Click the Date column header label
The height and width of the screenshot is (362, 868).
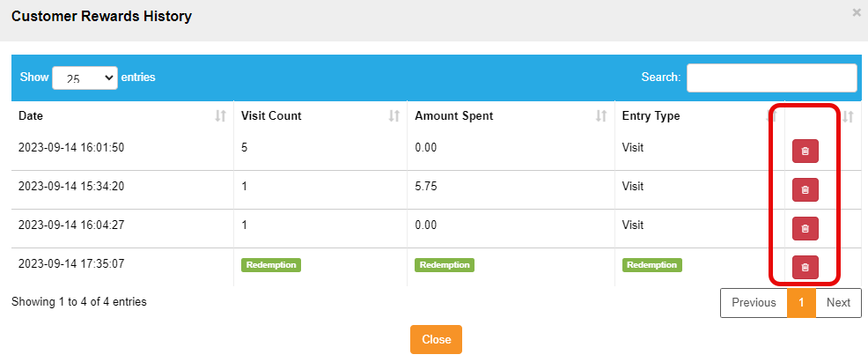(31, 116)
